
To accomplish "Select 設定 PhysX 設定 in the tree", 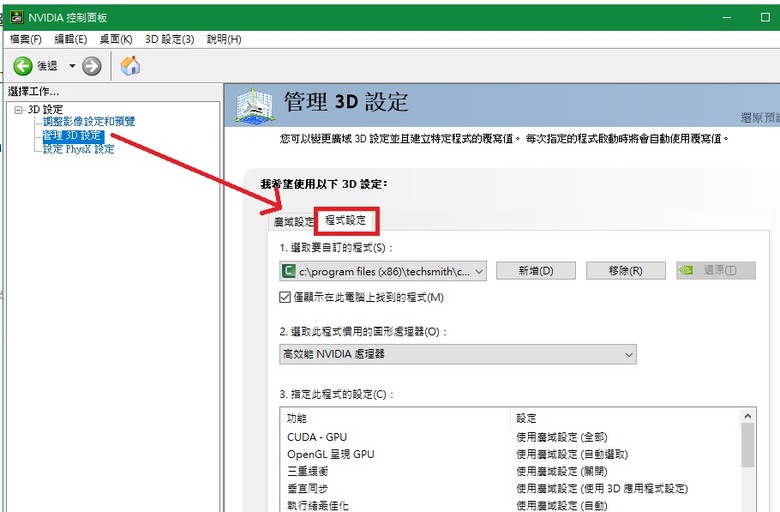I will 79,149.
